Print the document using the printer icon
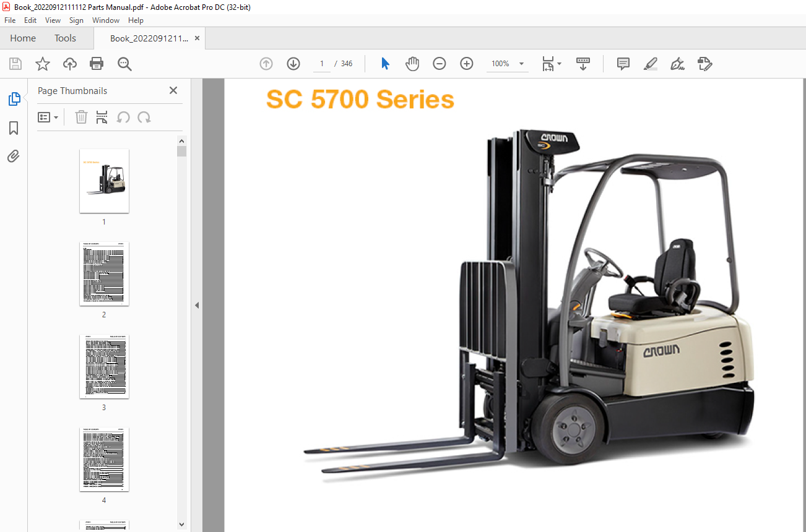This screenshot has width=806, height=532. pos(97,64)
